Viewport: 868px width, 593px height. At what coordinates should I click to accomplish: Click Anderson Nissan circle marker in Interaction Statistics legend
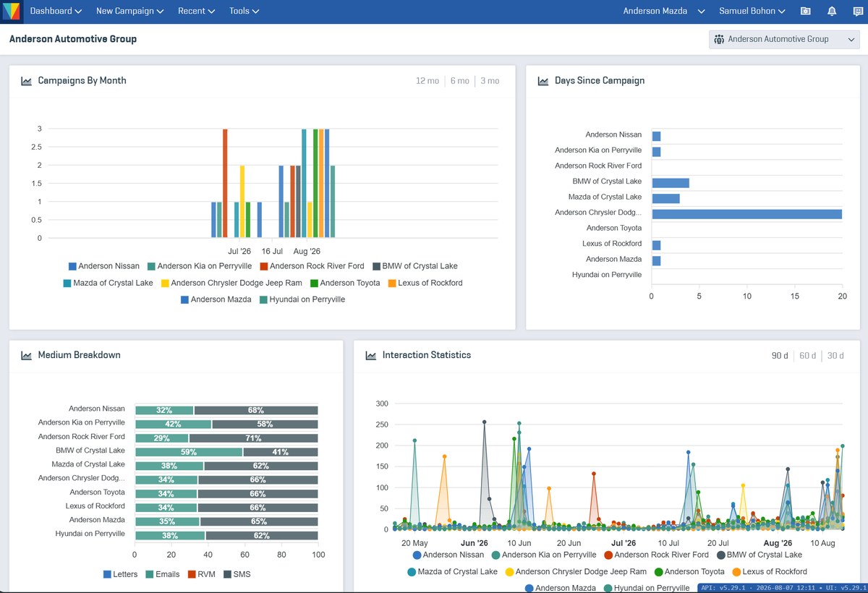coord(417,555)
